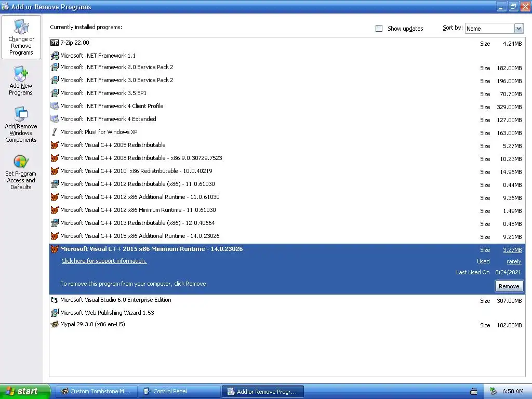Select Microsoft .NET Framework 4 Extended
The width and height of the screenshot is (532, 399).
pyautogui.click(x=287, y=119)
